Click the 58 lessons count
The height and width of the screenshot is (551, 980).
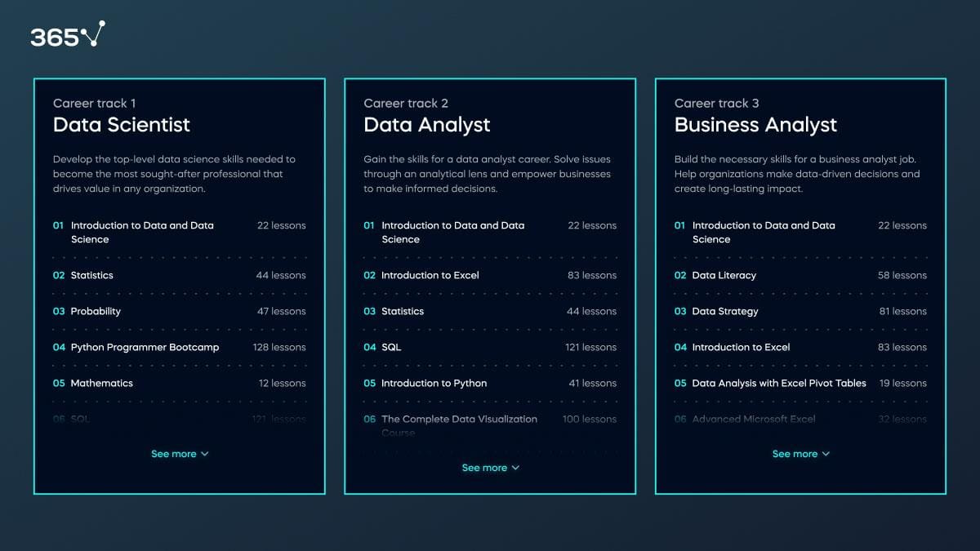point(902,275)
